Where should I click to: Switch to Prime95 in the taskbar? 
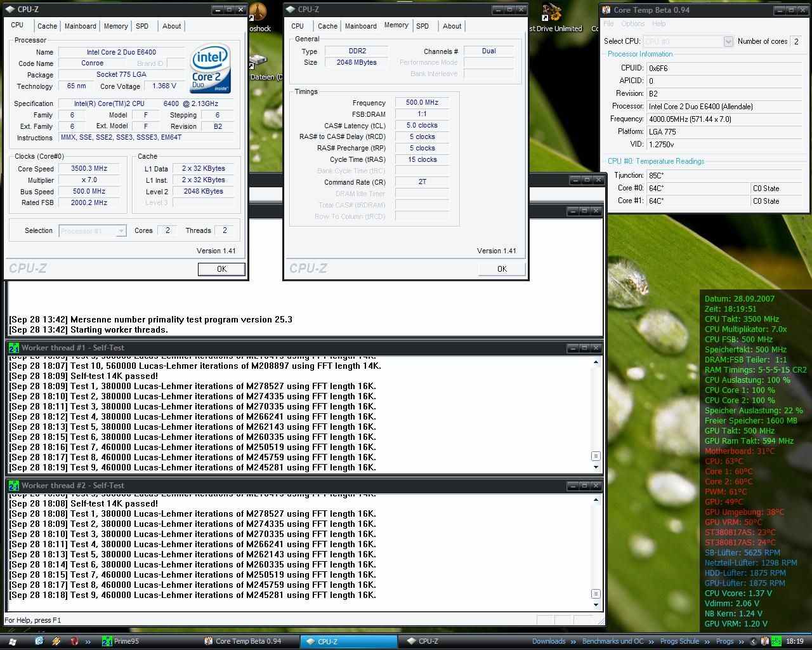coord(151,641)
